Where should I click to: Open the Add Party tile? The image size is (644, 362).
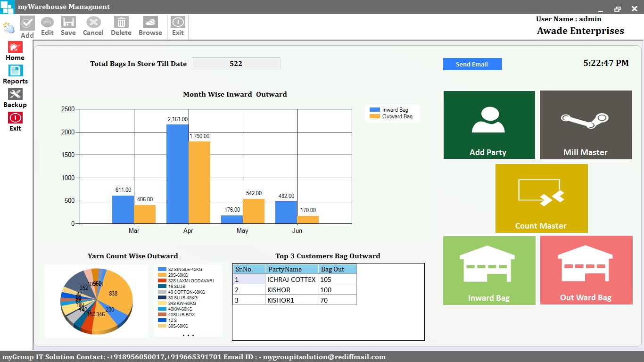pos(489,125)
